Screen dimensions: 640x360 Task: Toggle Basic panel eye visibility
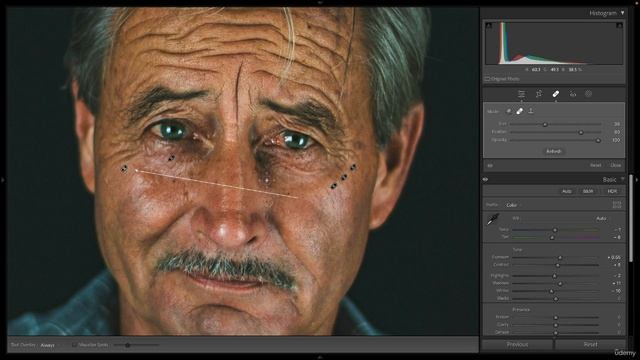pyautogui.click(x=486, y=180)
